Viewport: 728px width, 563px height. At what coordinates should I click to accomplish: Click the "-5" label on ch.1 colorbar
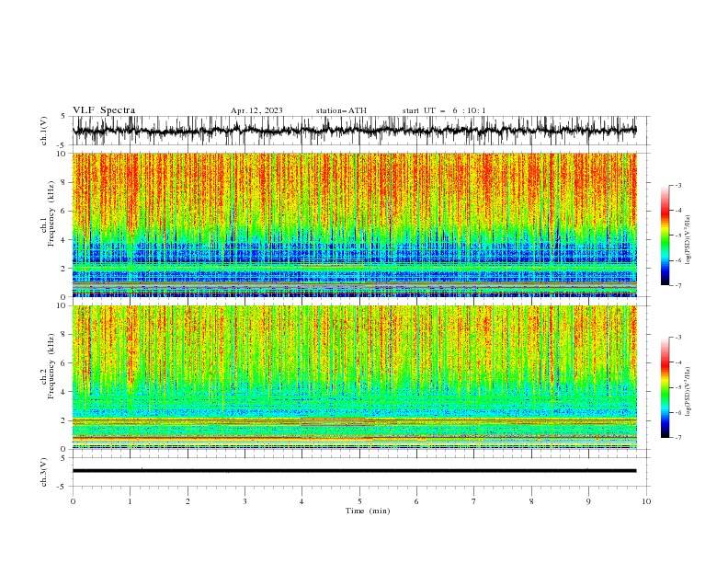[677, 236]
